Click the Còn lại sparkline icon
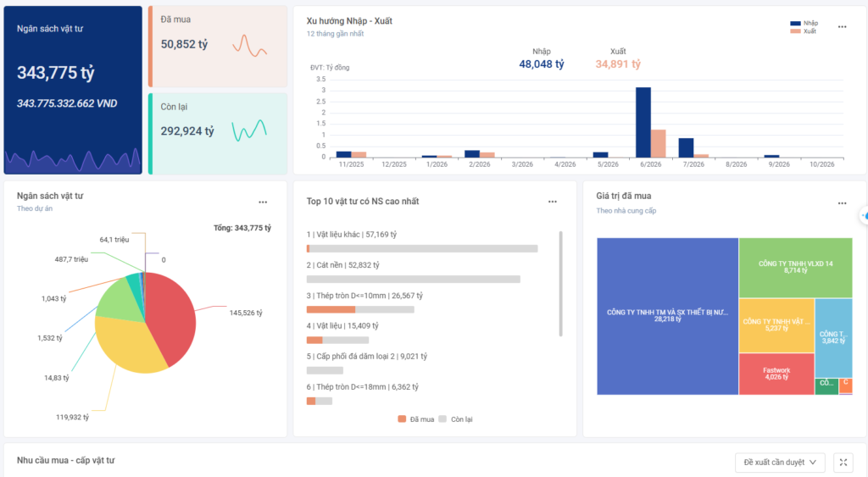Image resolution: width=868 pixels, height=477 pixels. coord(250,130)
